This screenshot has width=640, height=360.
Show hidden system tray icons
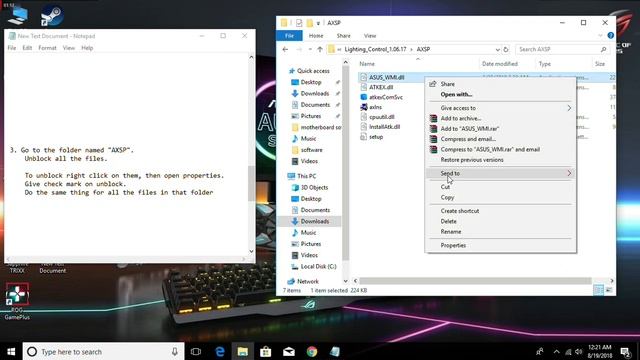(x=556, y=351)
